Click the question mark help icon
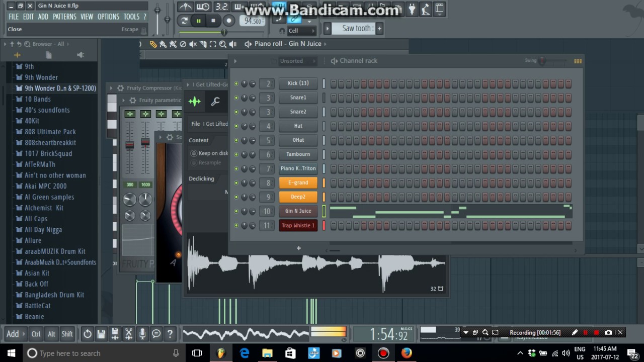Viewport: 644px width, 362px height. (170, 334)
